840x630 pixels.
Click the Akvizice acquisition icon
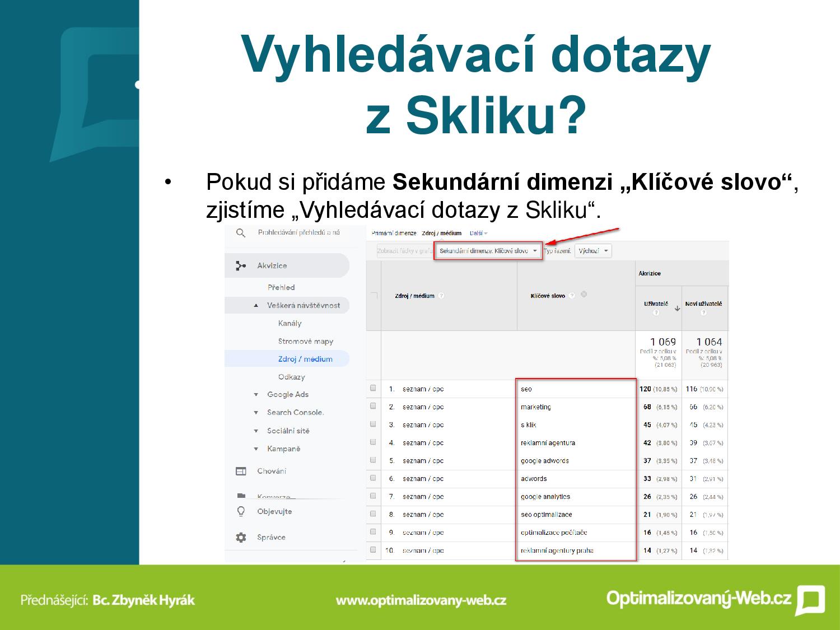tap(241, 265)
